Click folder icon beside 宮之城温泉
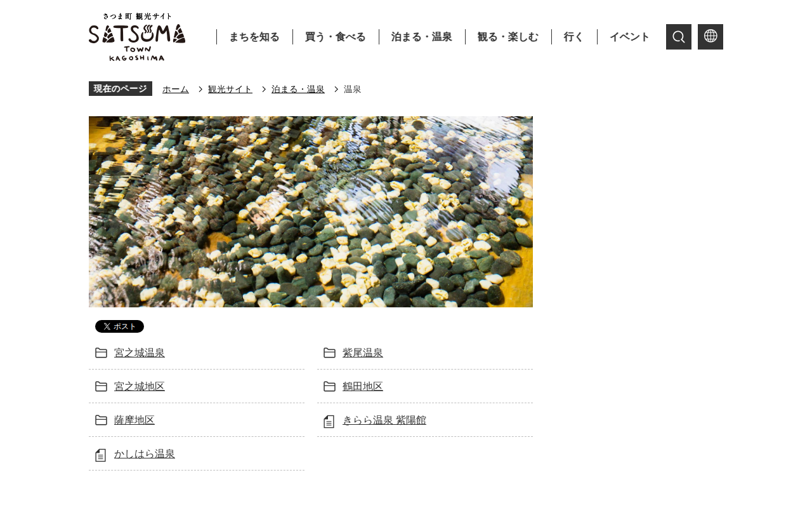Screen dimensions: 812x508 101,353
